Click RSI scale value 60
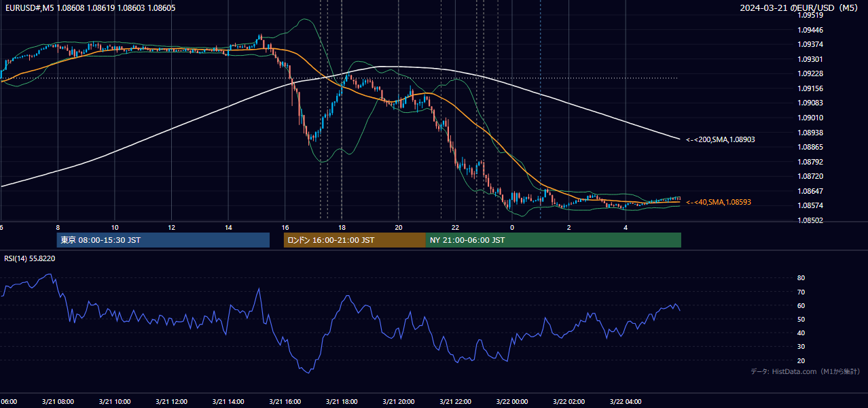 point(801,305)
